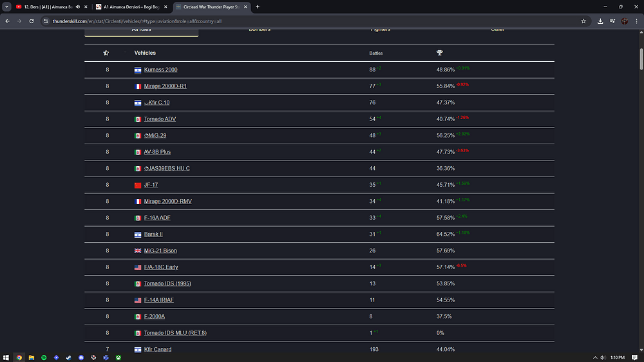Switch to the 12. Ders Almanca YouTube tab

pos(48,7)
